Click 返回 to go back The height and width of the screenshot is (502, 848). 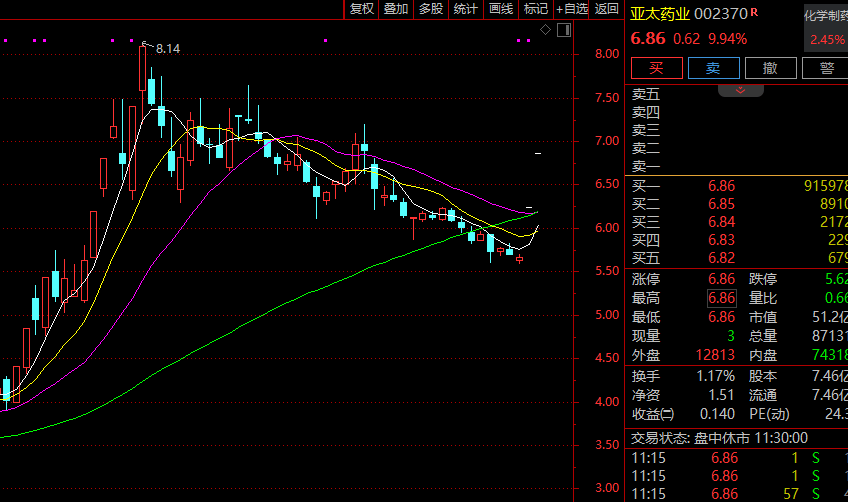(x=607, y=9)
